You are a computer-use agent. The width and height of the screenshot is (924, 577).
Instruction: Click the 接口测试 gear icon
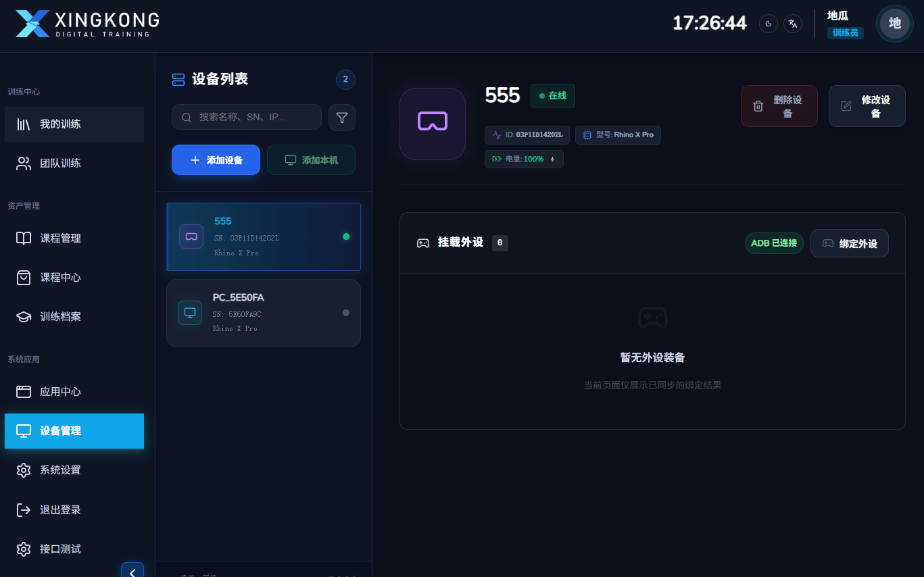[x=24, y=549]
